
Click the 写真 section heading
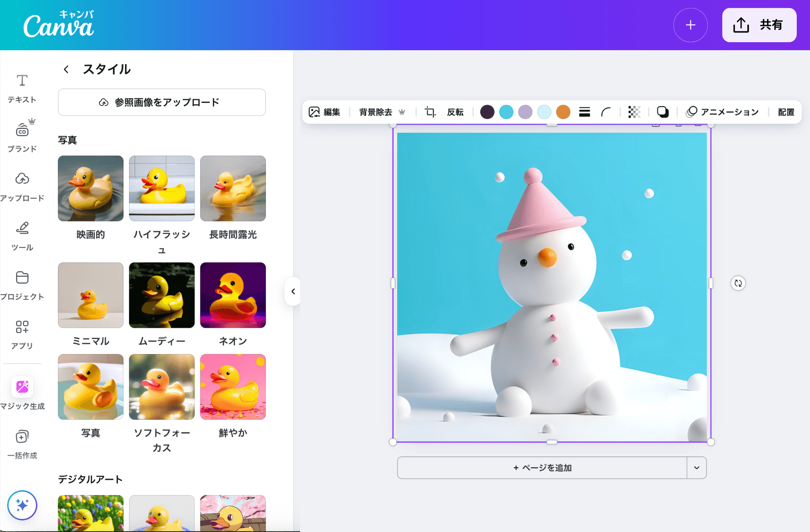[x=67, y=140]
